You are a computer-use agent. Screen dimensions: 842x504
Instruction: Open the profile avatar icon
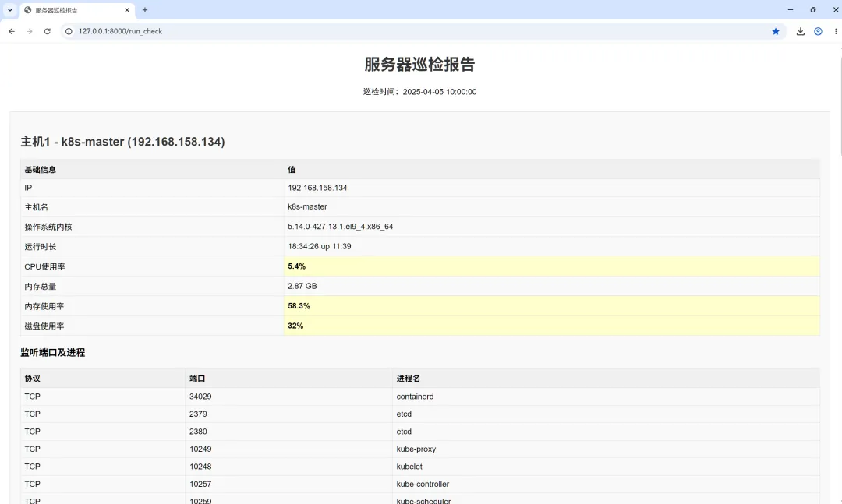818,32
